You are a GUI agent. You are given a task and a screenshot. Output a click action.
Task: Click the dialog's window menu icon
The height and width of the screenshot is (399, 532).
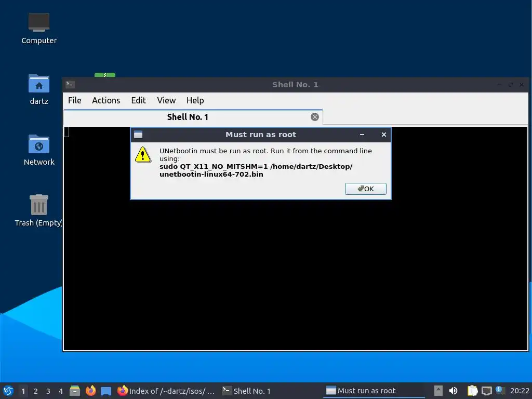[x=138, y=135]
